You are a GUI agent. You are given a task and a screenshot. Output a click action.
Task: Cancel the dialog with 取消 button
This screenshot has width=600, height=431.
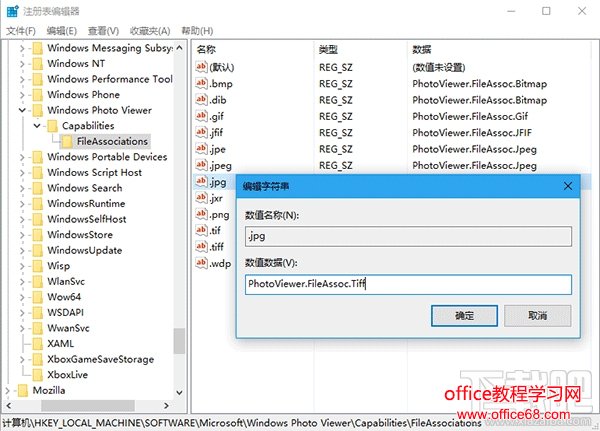[x=538, y=316]
